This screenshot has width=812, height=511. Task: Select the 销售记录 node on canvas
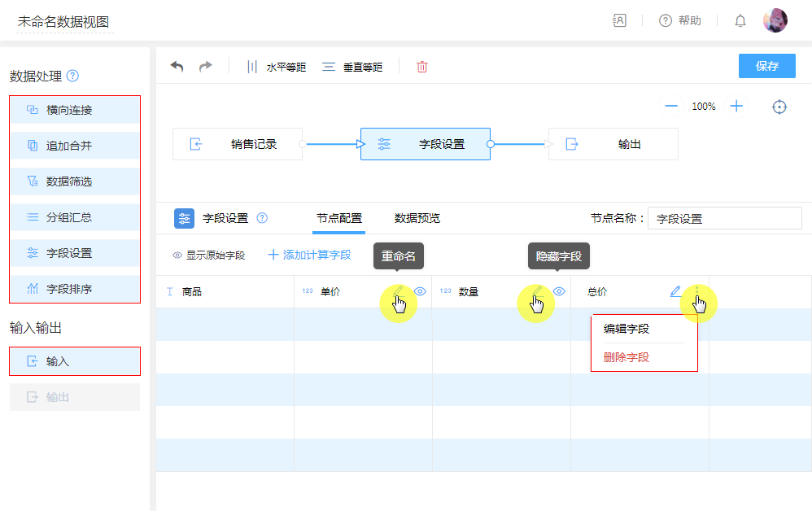238,144
